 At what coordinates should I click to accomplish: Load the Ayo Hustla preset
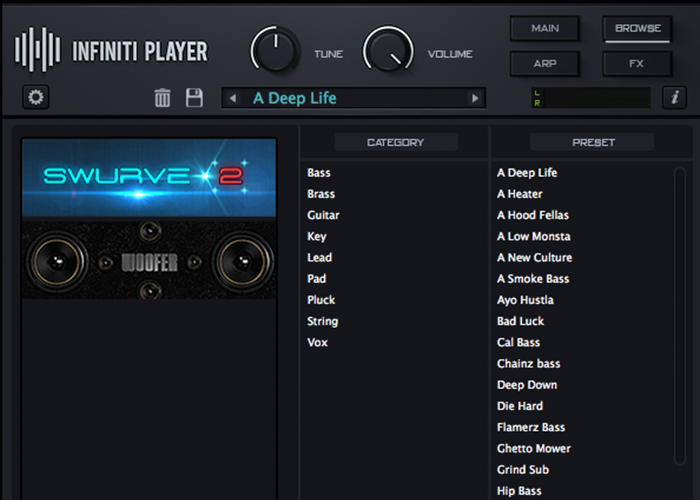point(525,300)
